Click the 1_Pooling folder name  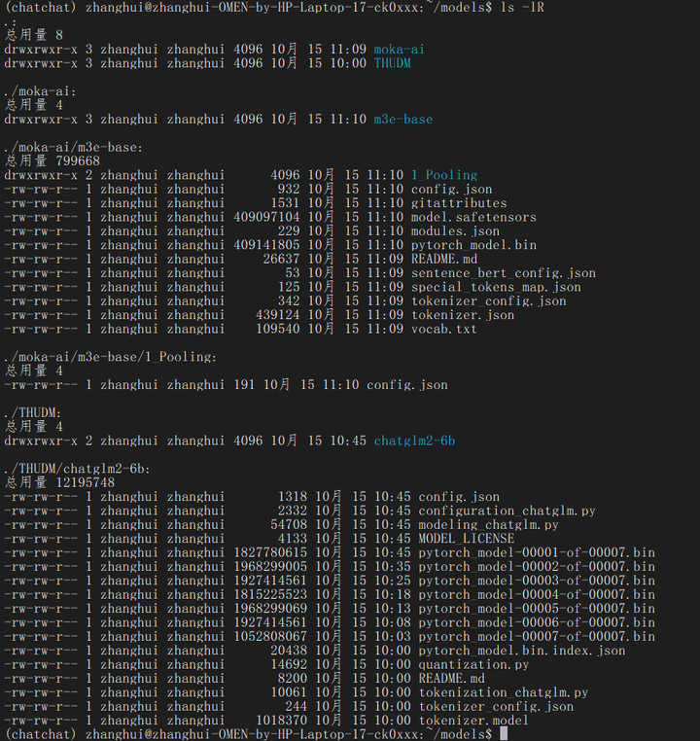click(444, 175)
